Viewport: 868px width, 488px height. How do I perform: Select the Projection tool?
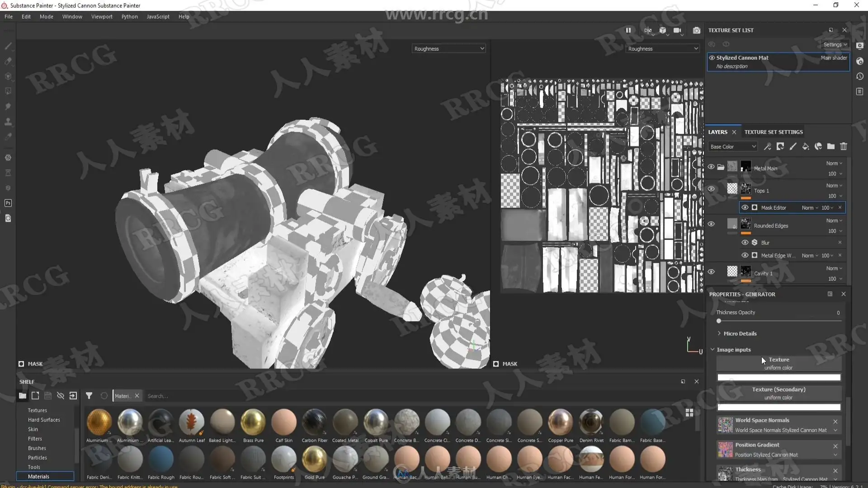pos(8,76)
